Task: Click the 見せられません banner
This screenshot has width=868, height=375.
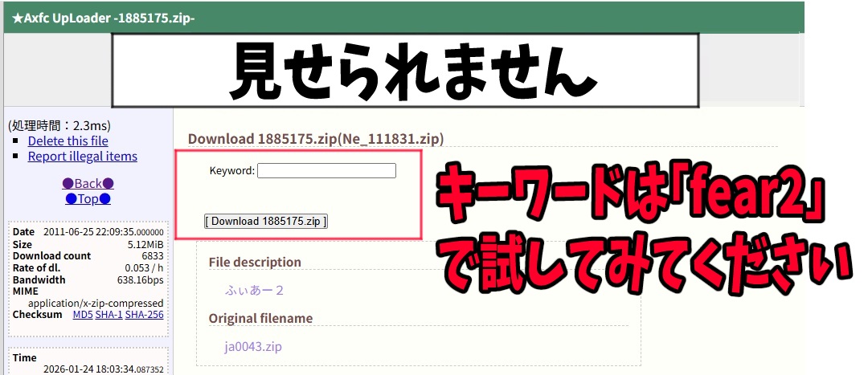Action: click(404, 71)
